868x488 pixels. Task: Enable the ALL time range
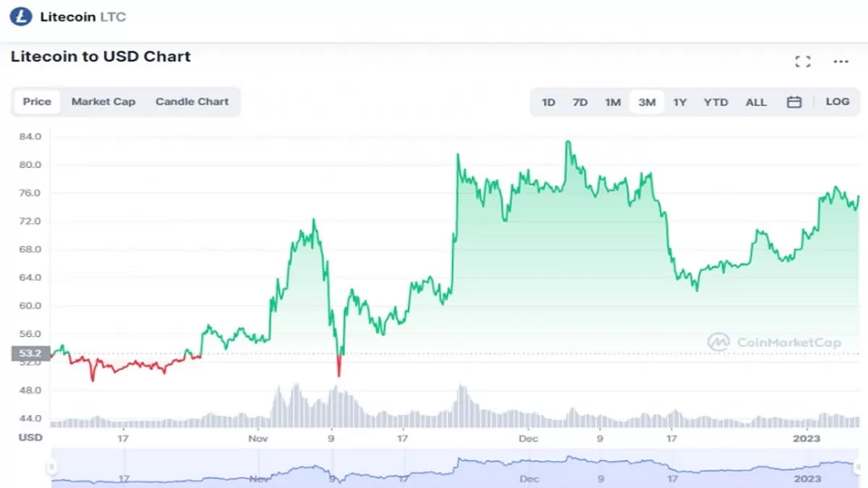756,102
